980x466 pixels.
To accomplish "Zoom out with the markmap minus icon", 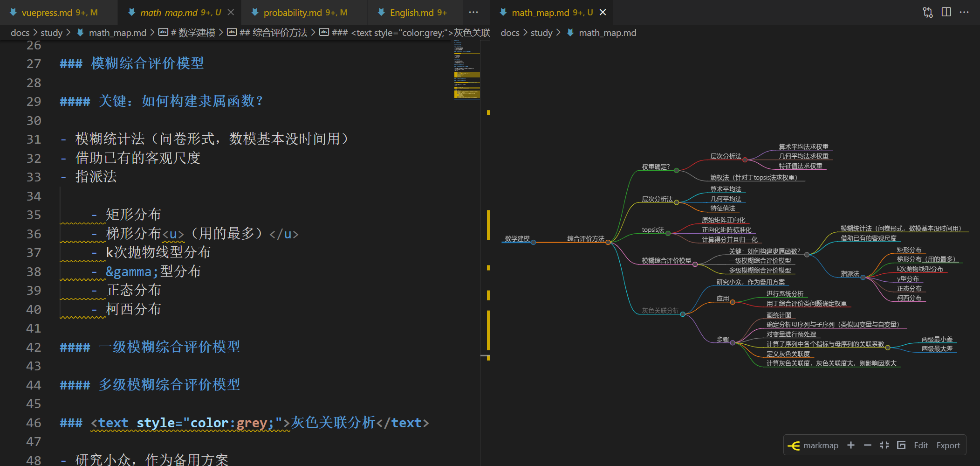I will click(x=868, y=445).
